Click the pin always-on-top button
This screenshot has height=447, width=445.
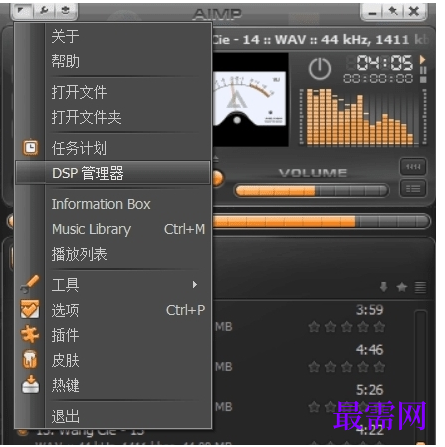pos(393,12)
